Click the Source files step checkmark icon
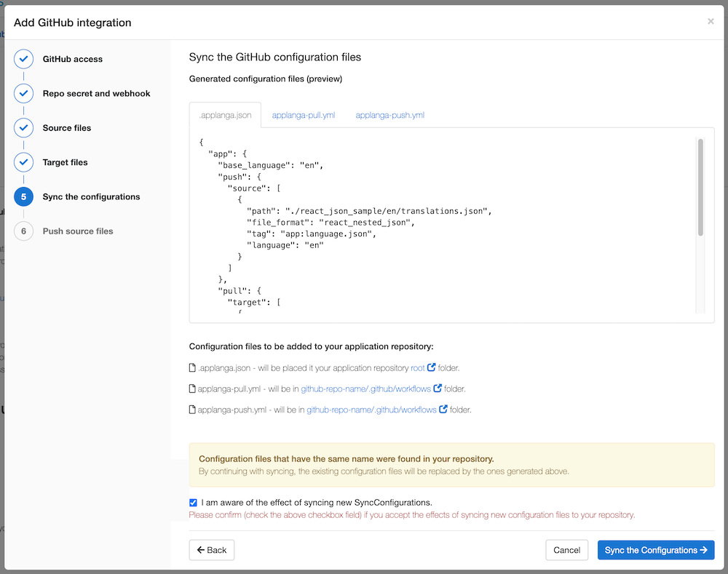The width and height of the screenshot is (728, 574). coord(23,128)
